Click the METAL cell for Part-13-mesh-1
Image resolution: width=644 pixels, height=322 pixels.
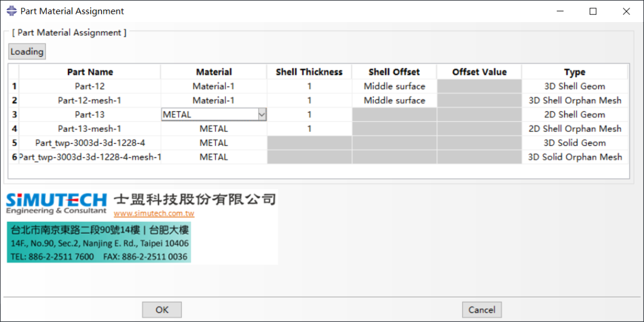(213, 129)
